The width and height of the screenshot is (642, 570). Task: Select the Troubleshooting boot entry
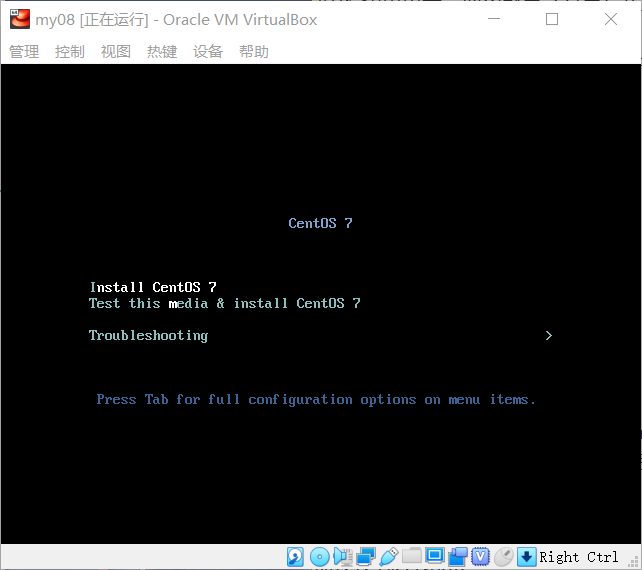point(148,335)
